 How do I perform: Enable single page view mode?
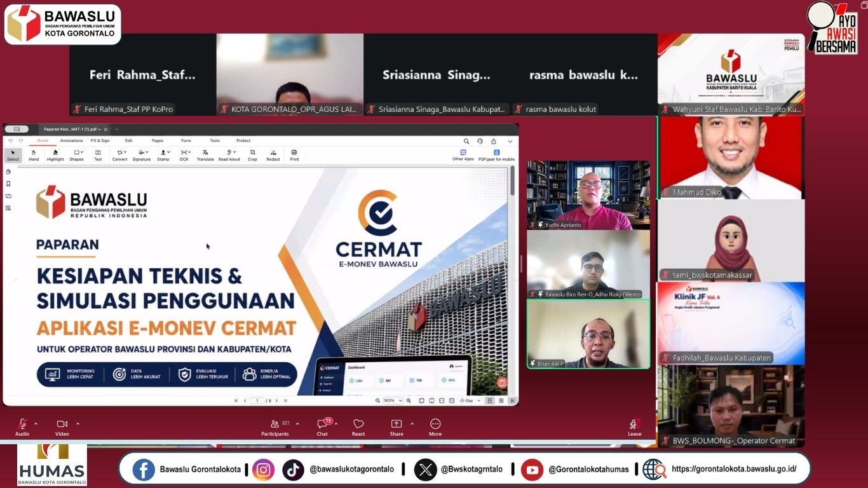pyautogui.click(x=490, y=400)
